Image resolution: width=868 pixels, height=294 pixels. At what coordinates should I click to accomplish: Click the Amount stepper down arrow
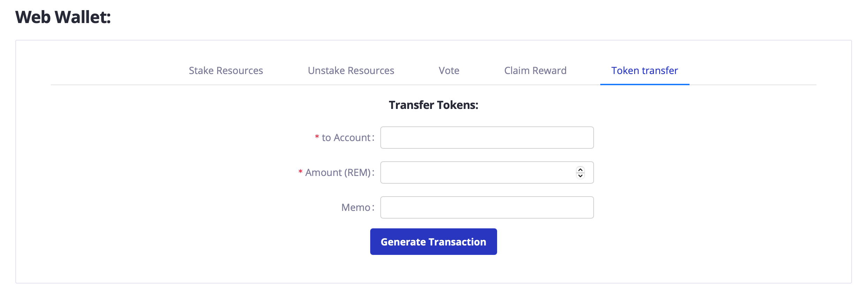[x=580, y=176]
